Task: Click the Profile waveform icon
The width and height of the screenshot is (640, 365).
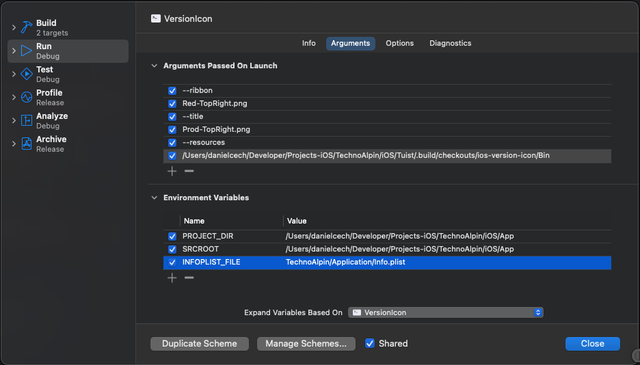Action: (27, 97)
